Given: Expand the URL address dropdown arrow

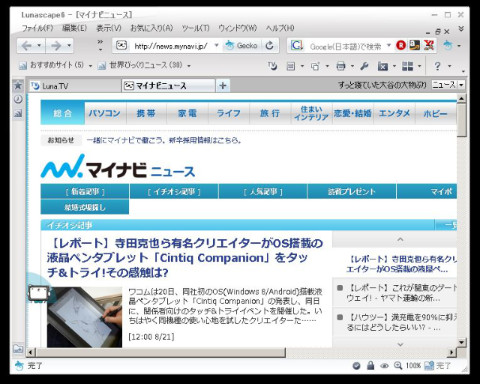Looking at the screenshot, I should (x=216, y=45).
